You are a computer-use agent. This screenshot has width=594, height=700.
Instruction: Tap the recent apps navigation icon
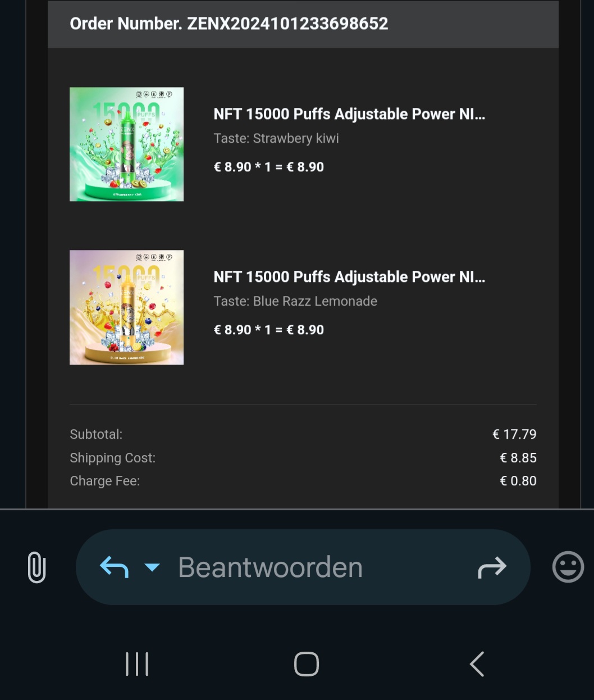[x=136, y=663]
